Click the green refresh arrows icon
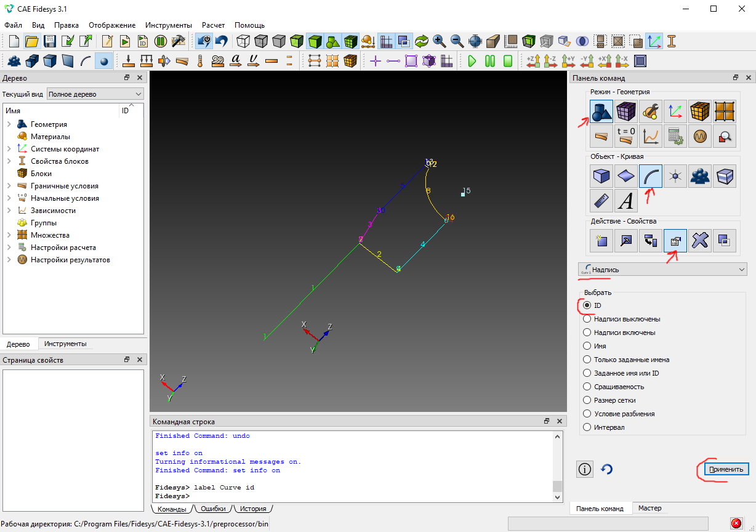 422,41
